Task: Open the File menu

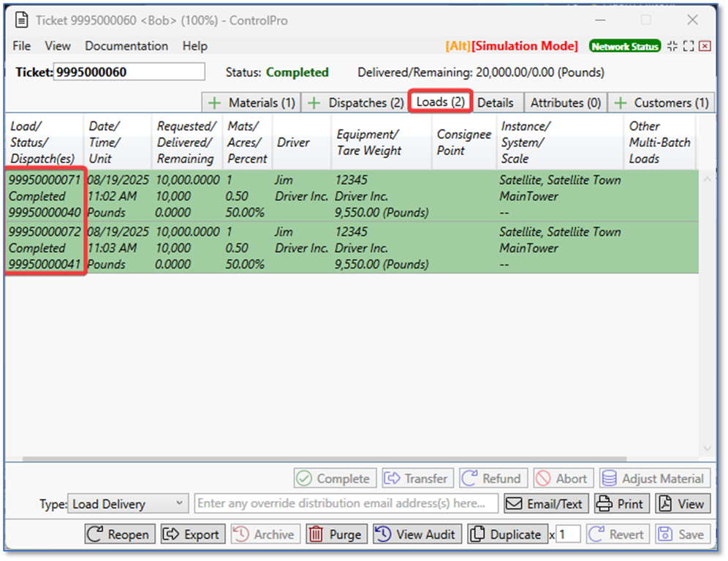Action: (x=22, y=46)
